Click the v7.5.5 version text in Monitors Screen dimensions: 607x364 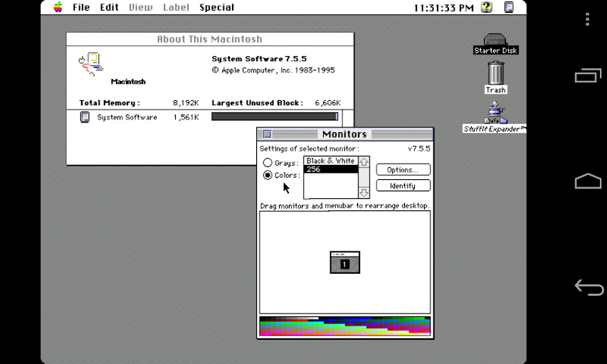tap(419, 149)
